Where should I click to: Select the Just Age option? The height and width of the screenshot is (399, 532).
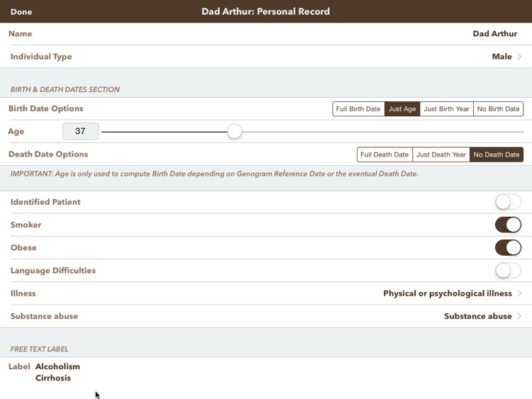[402, 109]
